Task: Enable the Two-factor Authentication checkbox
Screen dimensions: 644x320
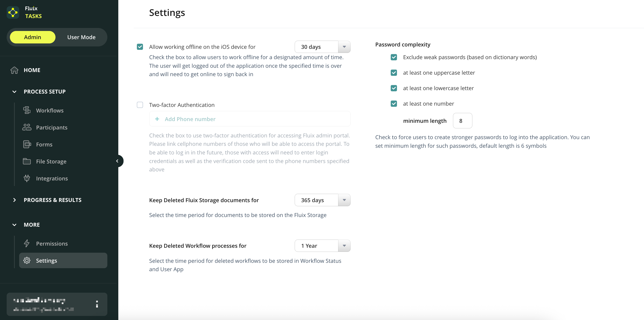Action: [140, 105]
